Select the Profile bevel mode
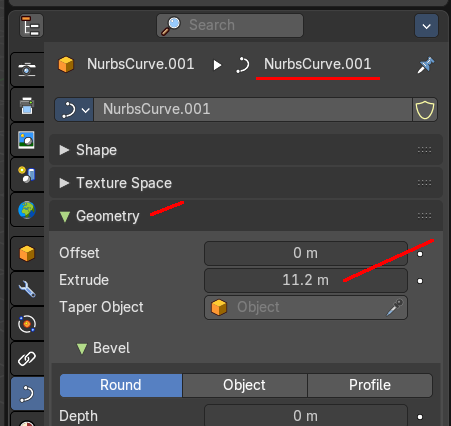 point(370,385)
